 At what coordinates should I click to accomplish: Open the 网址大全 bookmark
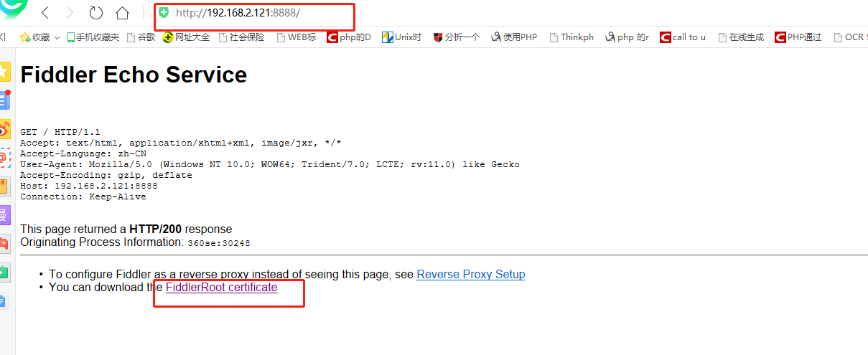[x=186, y=37]
